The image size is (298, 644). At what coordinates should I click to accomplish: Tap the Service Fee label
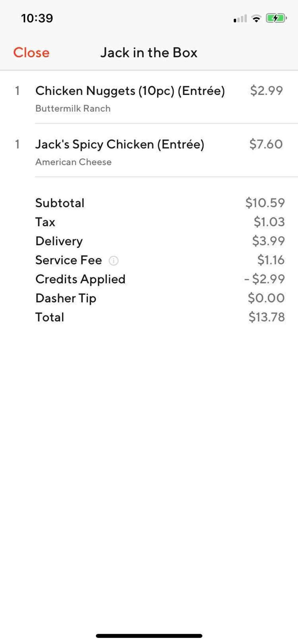[x=69, y=260]
